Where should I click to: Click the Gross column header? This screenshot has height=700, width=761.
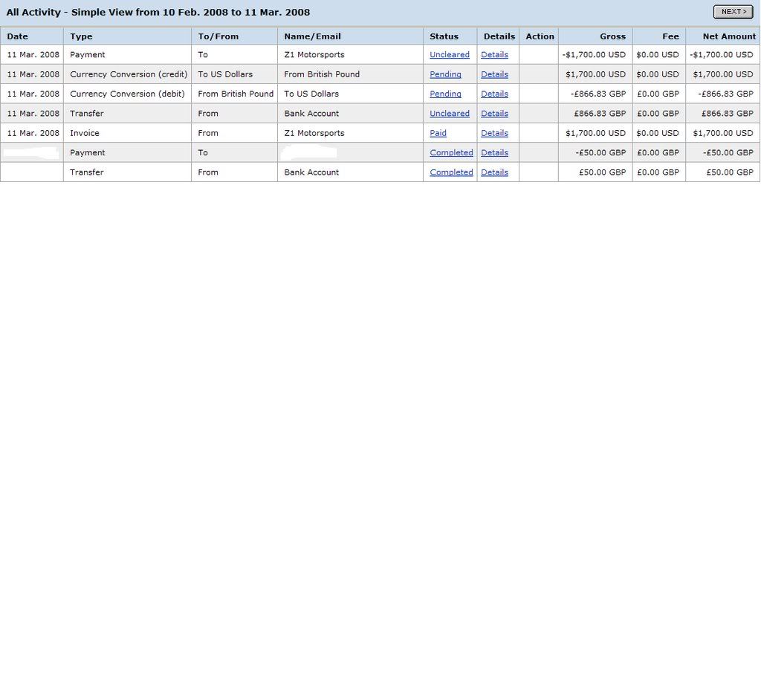(x=612, y=36)
